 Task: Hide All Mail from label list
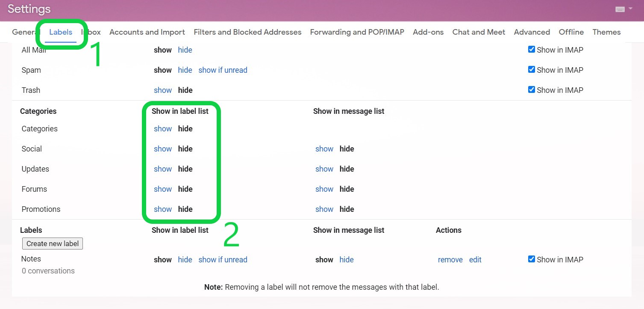[x=185, y=50]
